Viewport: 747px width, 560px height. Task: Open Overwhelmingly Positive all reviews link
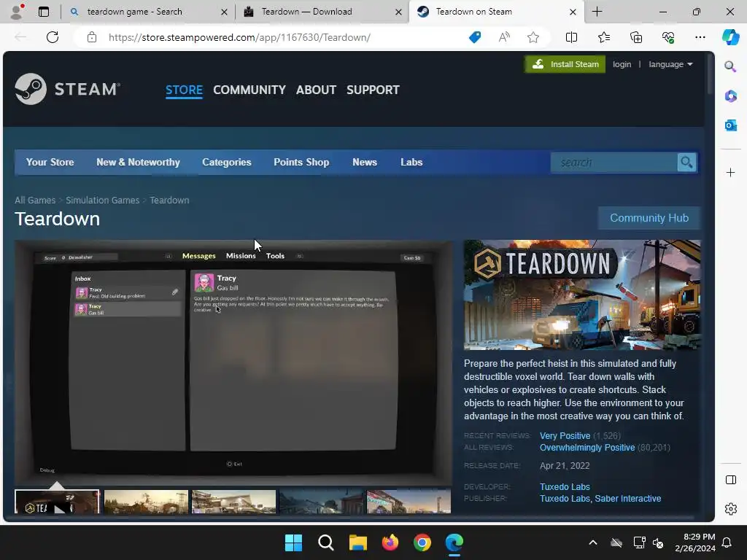tap(587, 448)
